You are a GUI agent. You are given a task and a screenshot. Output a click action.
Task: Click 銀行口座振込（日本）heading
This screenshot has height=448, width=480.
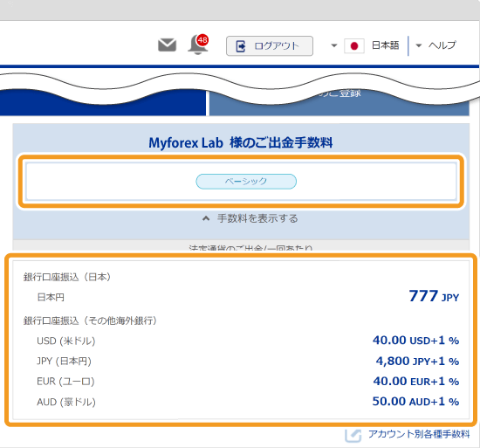pos(67,277)
